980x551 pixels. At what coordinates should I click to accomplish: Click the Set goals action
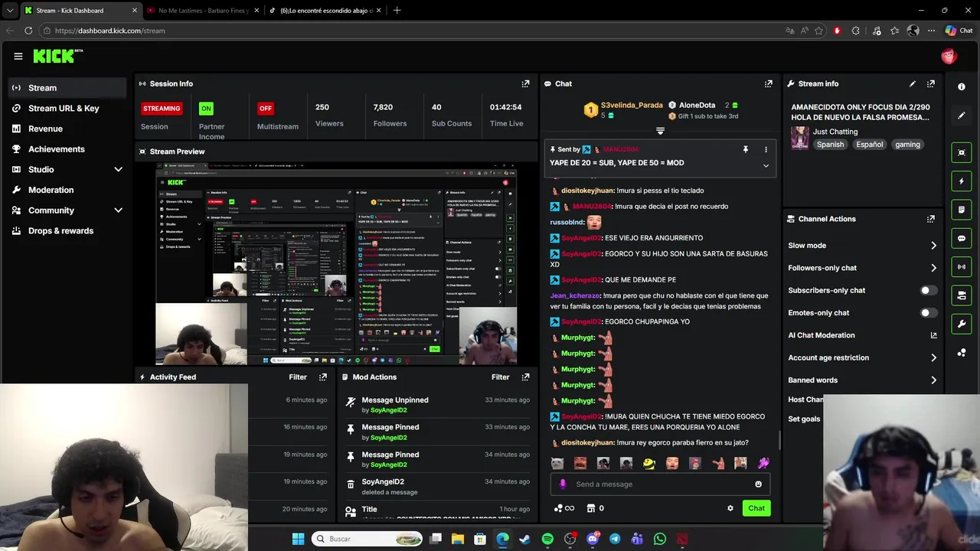tap(804, 419)
